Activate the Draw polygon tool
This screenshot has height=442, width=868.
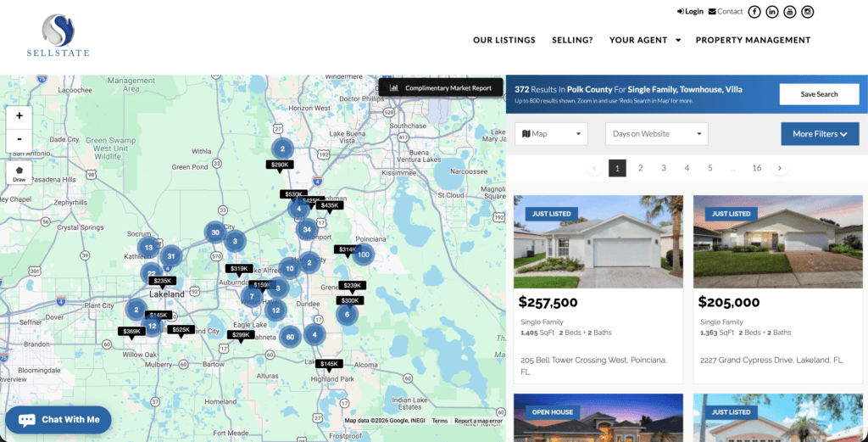[19, 173]
